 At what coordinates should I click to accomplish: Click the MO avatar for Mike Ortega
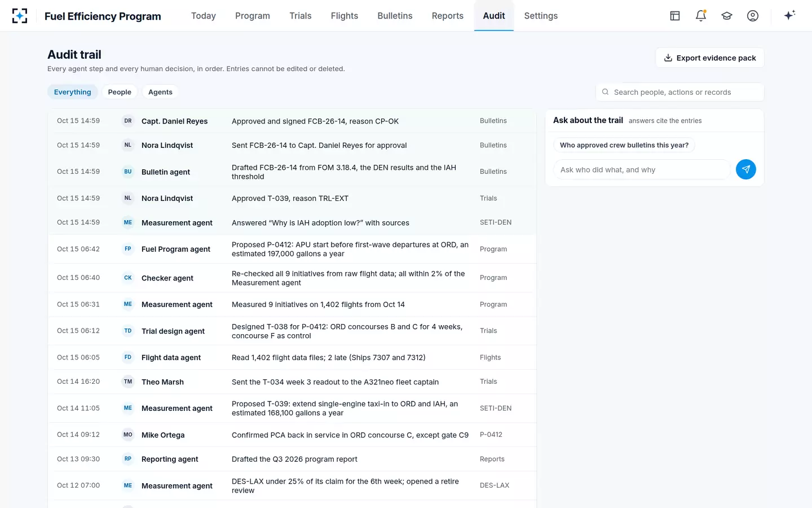click(128, 435)
